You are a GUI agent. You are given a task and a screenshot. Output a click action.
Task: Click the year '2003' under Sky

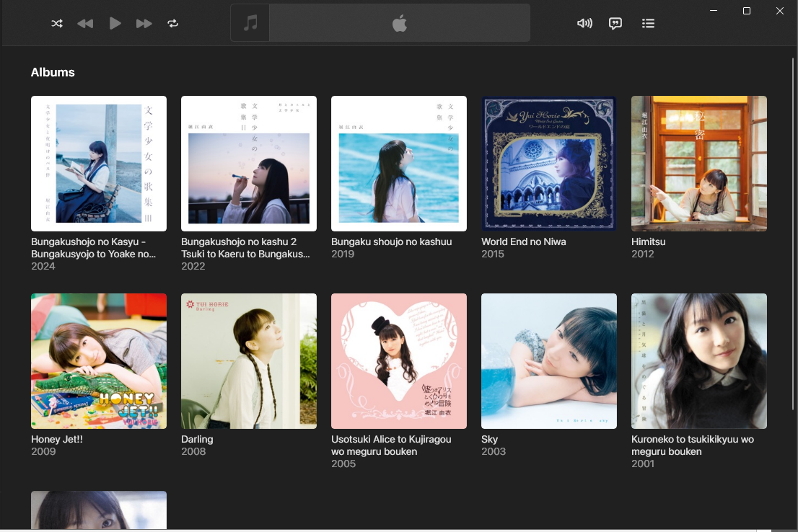tap(494, 451)
